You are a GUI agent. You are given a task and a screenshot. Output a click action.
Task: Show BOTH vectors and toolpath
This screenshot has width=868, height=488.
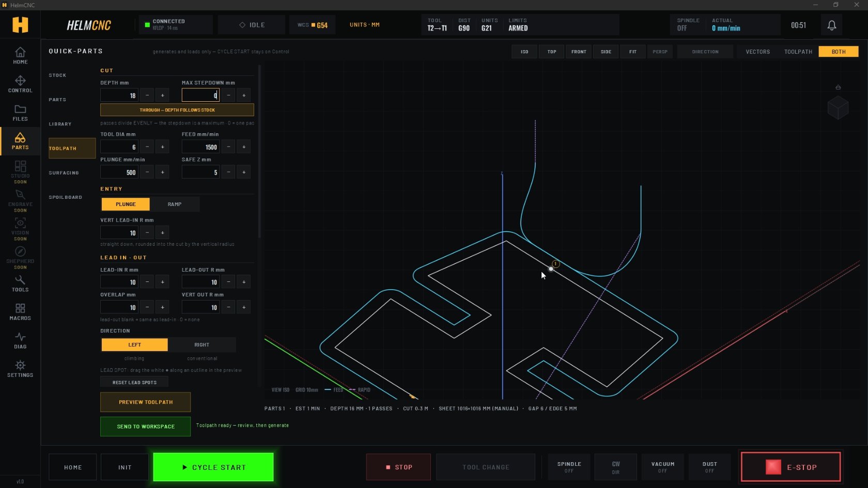838,52
